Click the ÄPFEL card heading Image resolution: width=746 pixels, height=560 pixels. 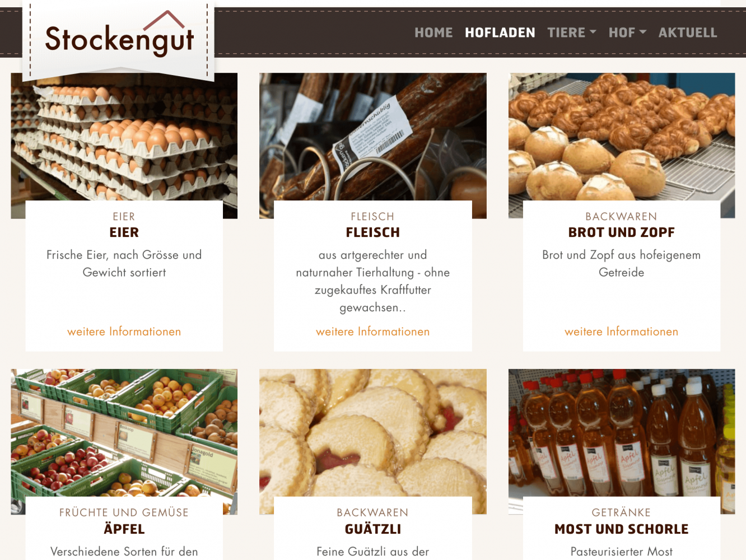click(x=124, y=528)
